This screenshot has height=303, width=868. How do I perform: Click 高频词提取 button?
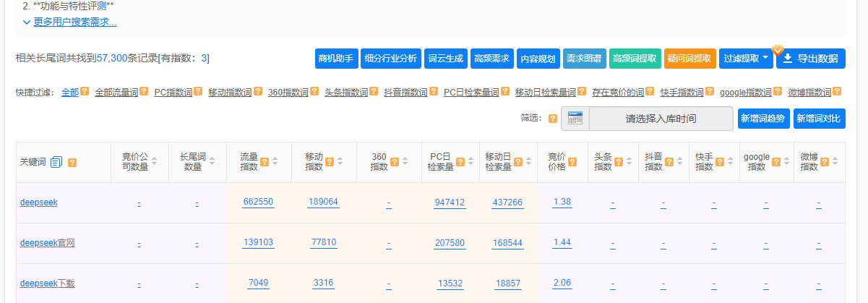tap(635, 59)
